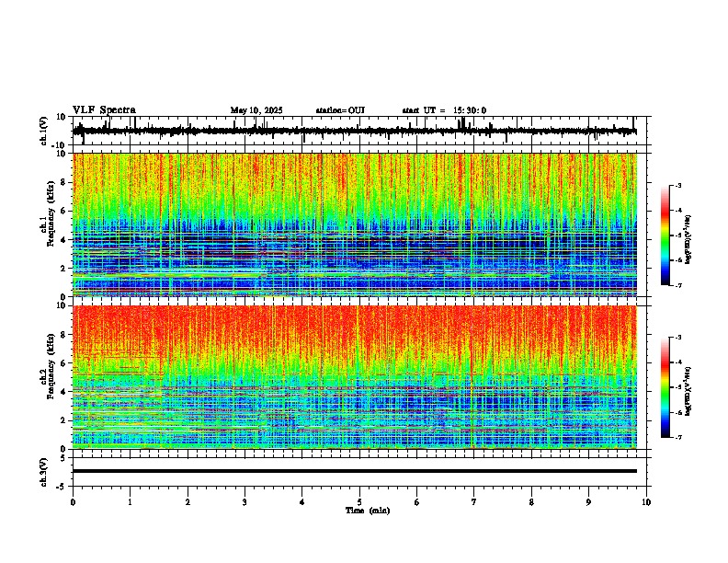
Task: Click the "Time (min)" axis label
Action: pos(368,511)
